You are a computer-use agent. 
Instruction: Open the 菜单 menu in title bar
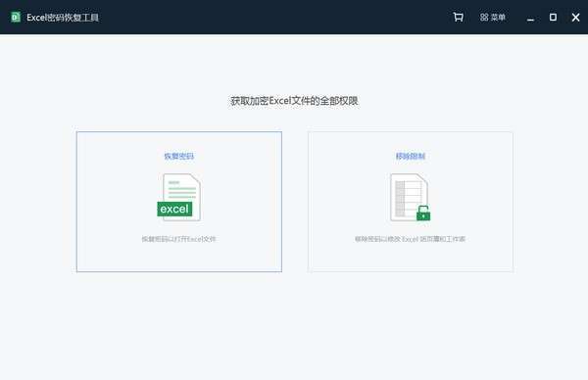493,18
